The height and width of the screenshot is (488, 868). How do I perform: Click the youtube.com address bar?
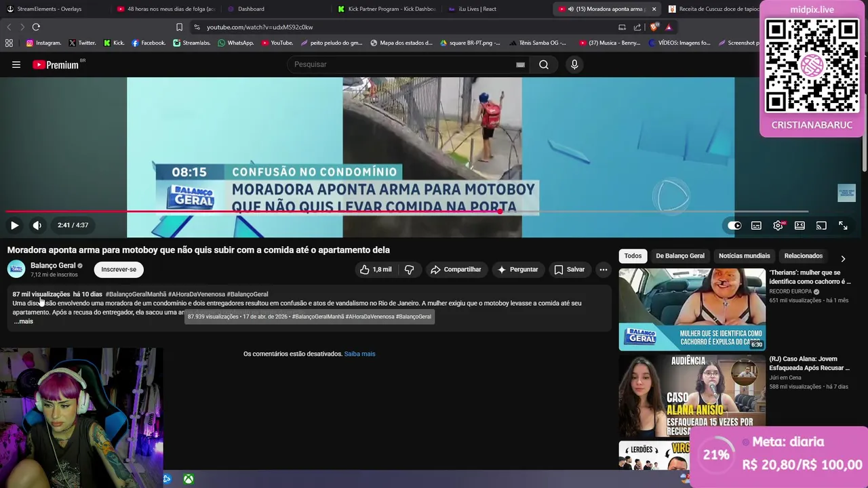[400, 27]
